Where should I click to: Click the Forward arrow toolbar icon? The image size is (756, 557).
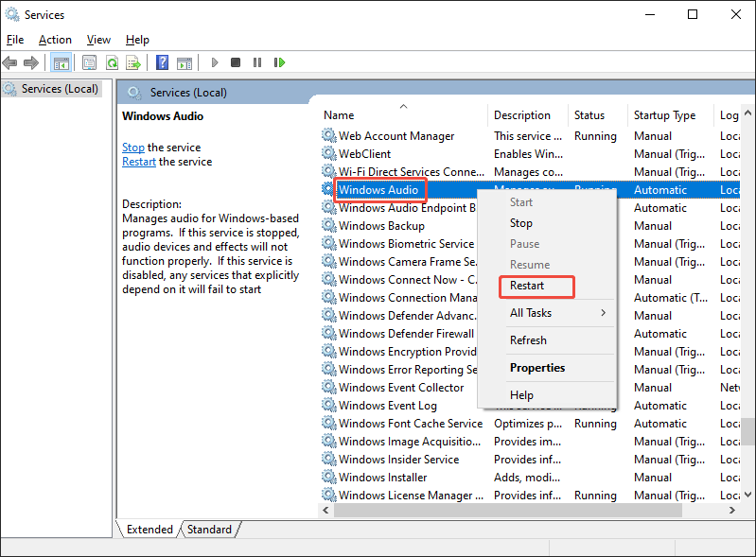(x=31, y=62)
